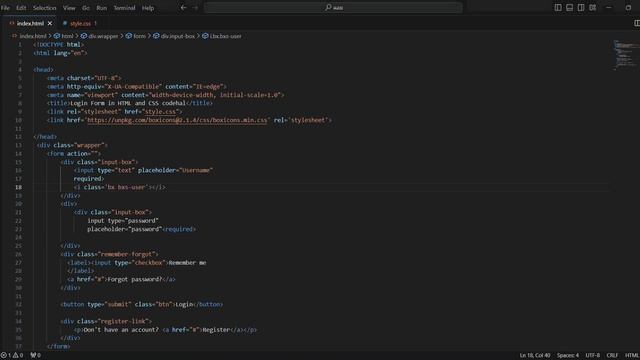The height and width of the screenshot is (360, 640).
Task: Click the 'Remember me' label text
Action: click(187, 263)
